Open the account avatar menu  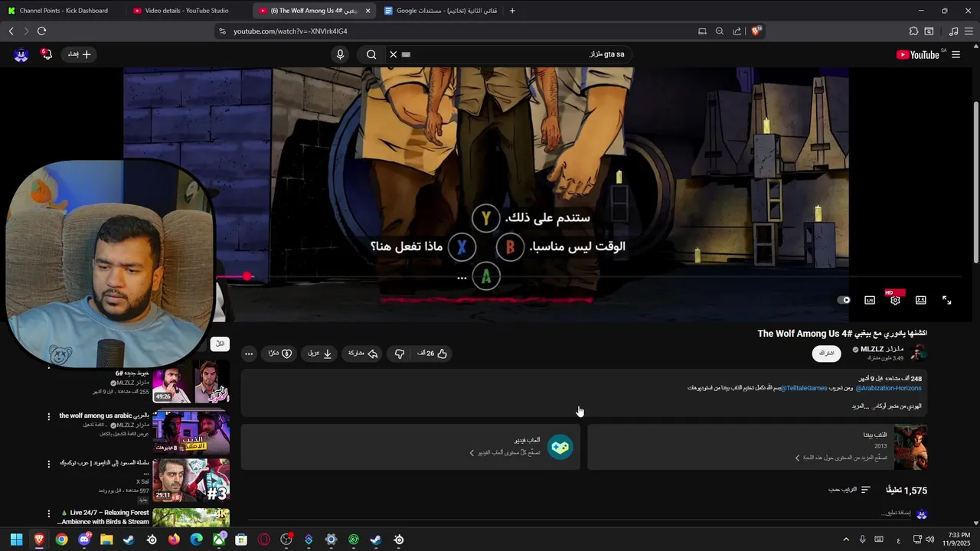point(21,54)
